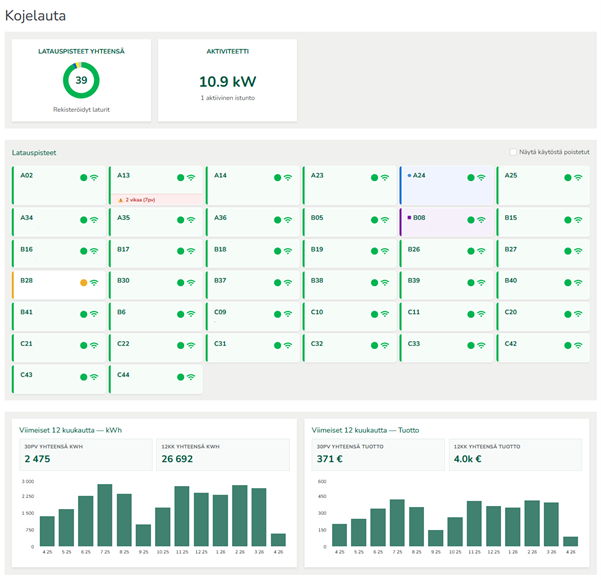This screenshot has width=601, height=580.
Task: Click the Wi-Fi signal icon on A02
Action: point(95,177)
